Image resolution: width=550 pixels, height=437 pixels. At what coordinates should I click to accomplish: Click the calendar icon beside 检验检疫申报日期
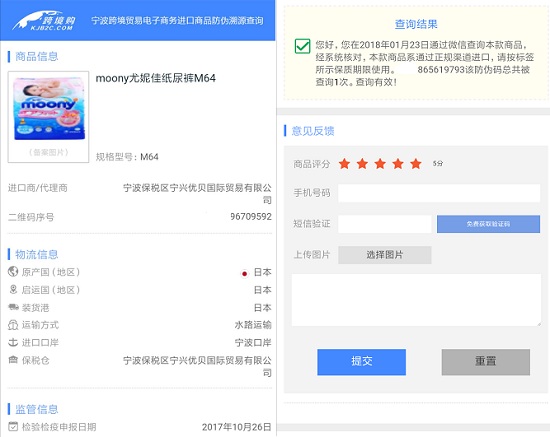[x=13, y=426]
